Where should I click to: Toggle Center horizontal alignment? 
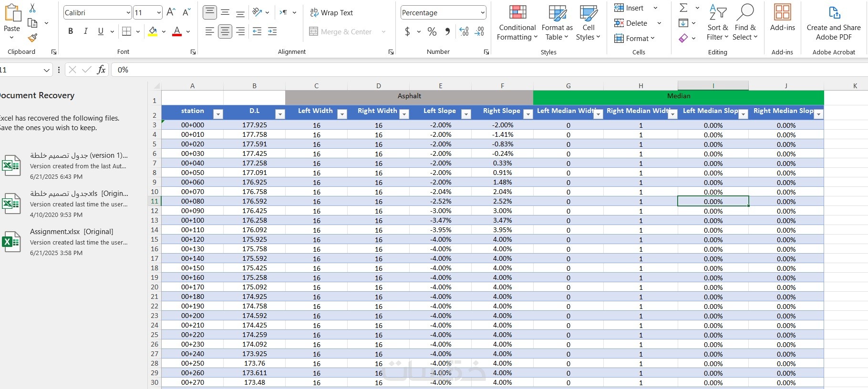[x=225, y=31]
